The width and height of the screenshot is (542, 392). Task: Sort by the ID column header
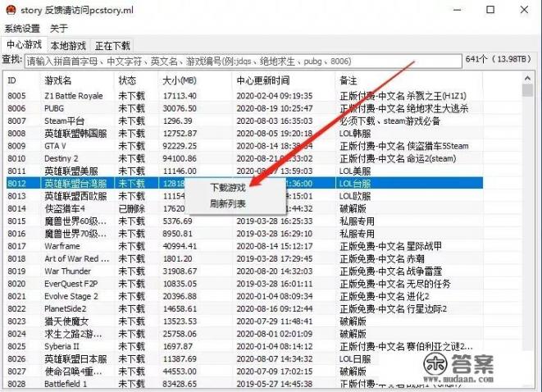click(x=23, y=80)
